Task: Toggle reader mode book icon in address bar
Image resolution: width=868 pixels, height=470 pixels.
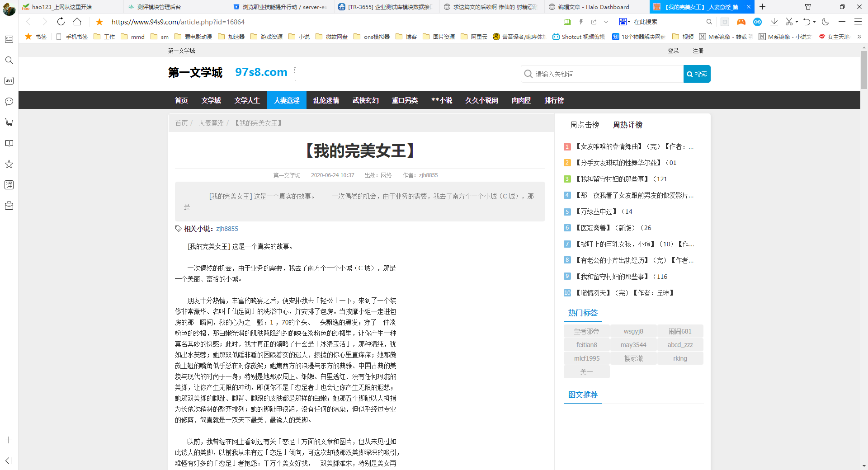Action: pos(567,22)
